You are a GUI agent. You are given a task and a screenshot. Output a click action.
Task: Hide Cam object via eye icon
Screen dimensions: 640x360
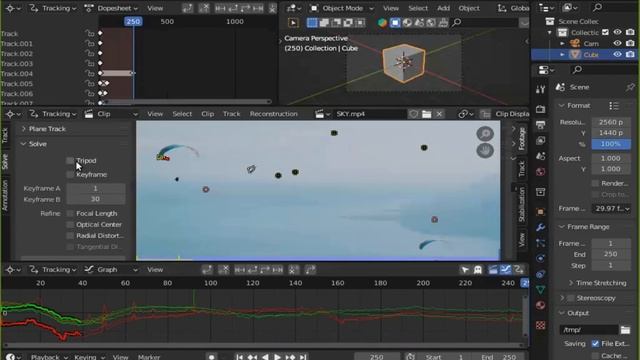pos(617,43)
